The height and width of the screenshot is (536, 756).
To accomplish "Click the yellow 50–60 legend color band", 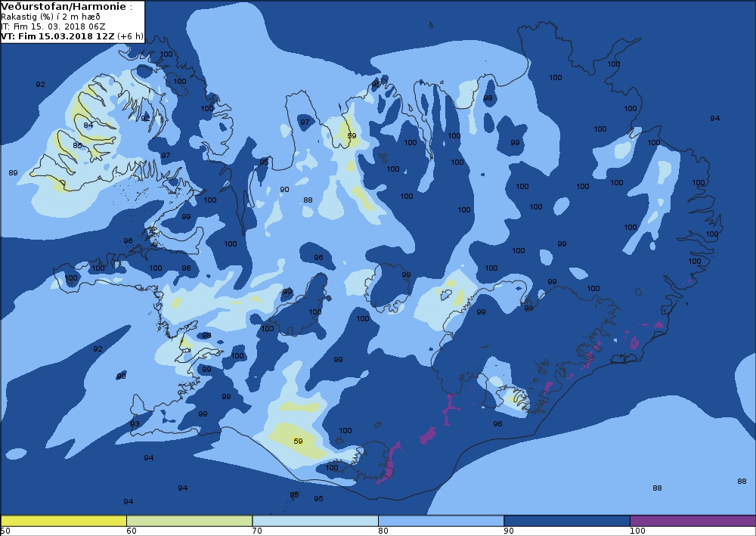I will click(64, 521).
